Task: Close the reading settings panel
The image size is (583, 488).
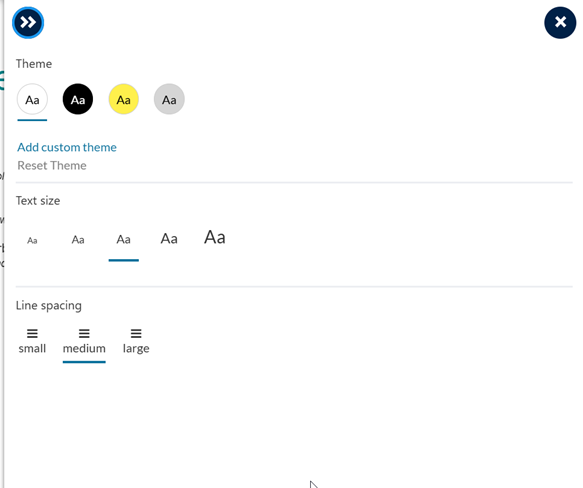Action: (560, 23)
